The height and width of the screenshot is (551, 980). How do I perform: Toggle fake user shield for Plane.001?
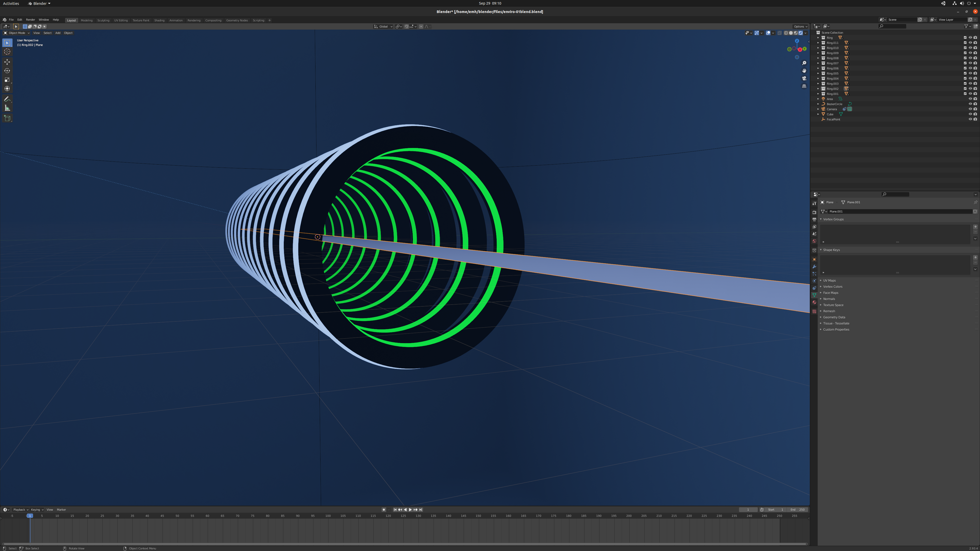point(975,211)
